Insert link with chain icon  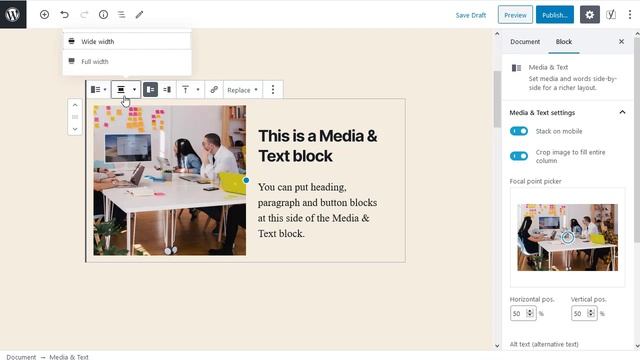214,89
